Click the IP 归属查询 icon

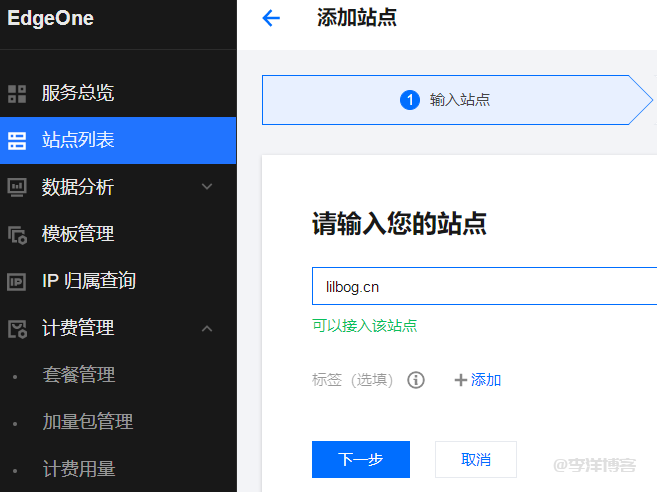coord(17,281)
